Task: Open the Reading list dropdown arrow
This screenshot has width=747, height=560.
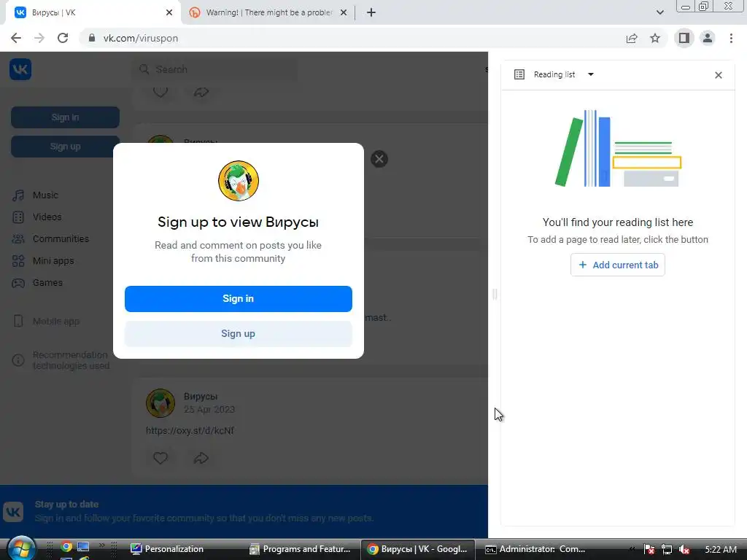Action: click(591, 74)
